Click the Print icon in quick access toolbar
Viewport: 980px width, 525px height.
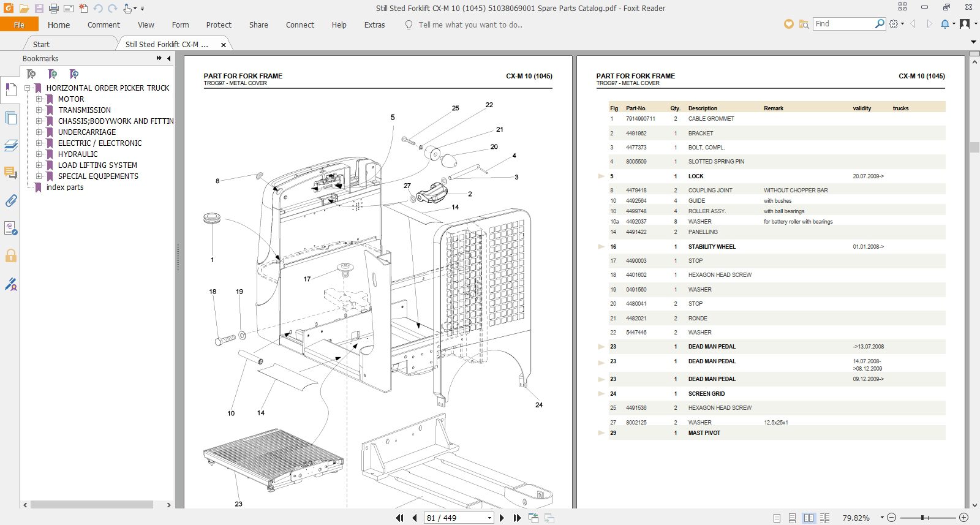pyautogui.click(x=54, y=9)
